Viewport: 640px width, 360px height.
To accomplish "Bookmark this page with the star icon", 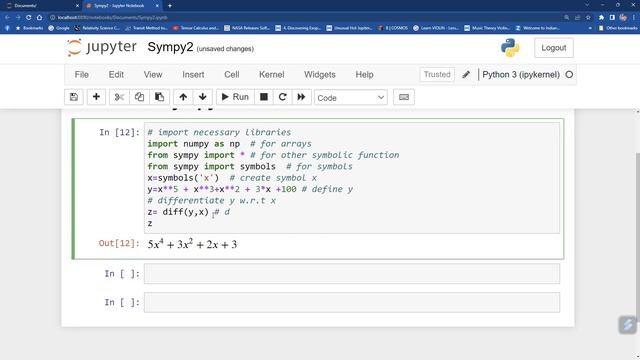I will tap(588, 18).
